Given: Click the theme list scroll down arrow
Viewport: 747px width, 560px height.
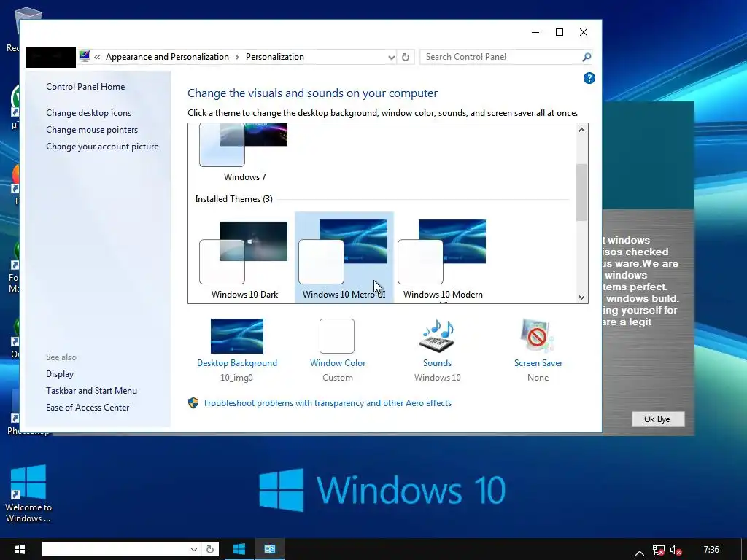Looking at the screenshot, I should point(581,297).
